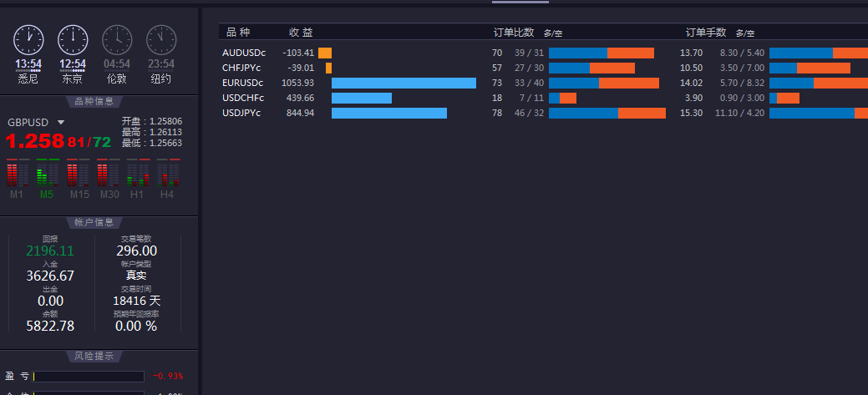Click the lot ratio 5.70 / 8.32
The image size is (868, 395).
pyautogui.click(x=743, y=83)
